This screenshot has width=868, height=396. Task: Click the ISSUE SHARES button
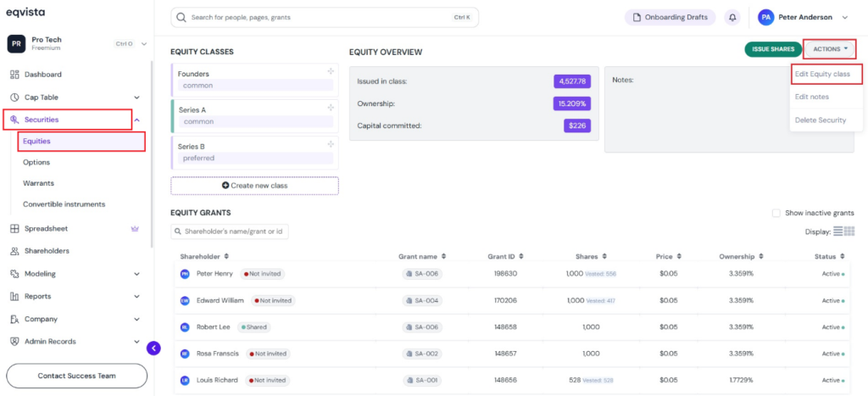tap(773, 49)
